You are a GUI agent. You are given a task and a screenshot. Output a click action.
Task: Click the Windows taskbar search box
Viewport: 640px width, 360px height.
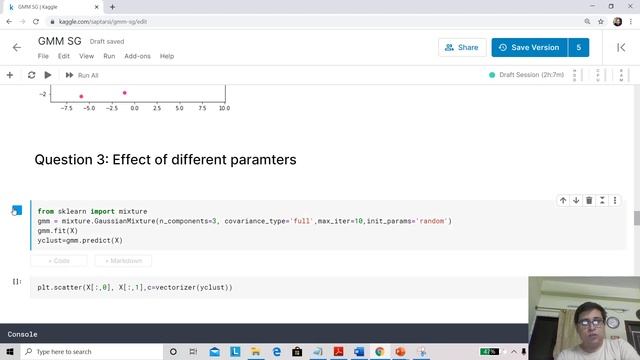(x=92, y=351)
